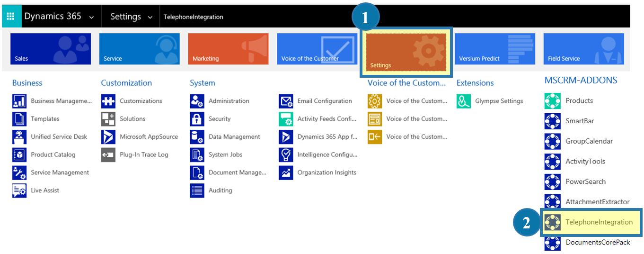Open the Live Assist chat icon
Viewport: 644px width, 254px height.
coord(19,190)
